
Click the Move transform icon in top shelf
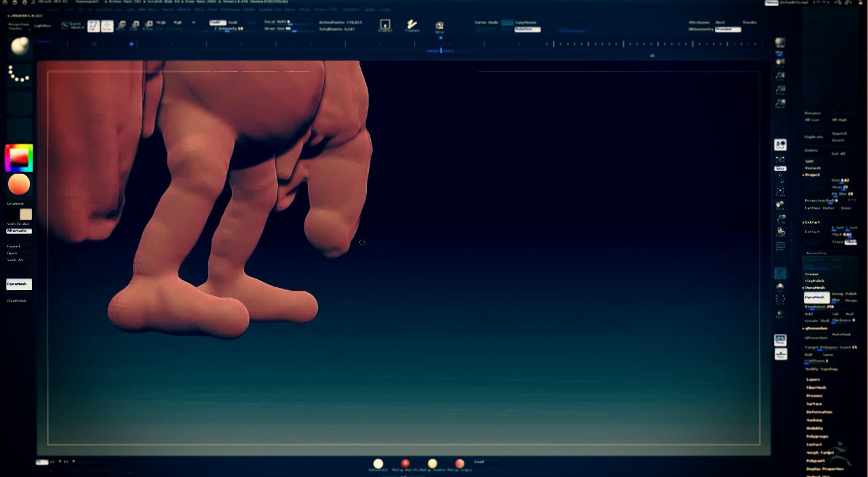pyautogui.click(x=122, y=25)
